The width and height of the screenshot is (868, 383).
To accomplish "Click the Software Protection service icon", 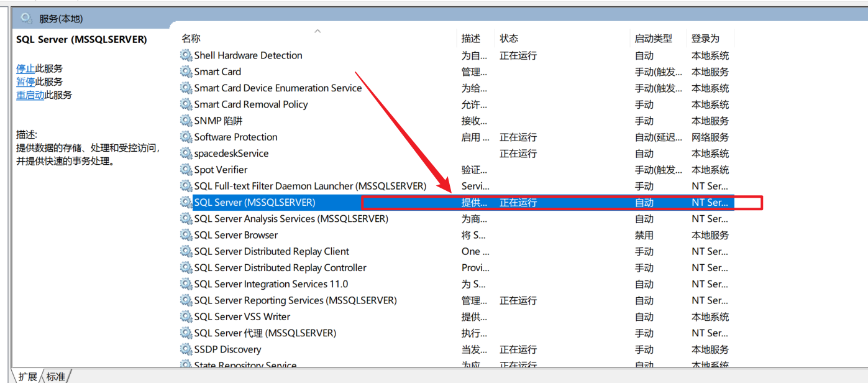I will [186, 137].
